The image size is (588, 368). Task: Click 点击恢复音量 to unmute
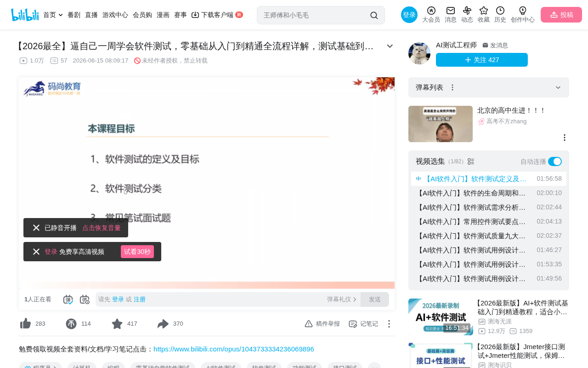pyautogui.click(x=102, y=228)
